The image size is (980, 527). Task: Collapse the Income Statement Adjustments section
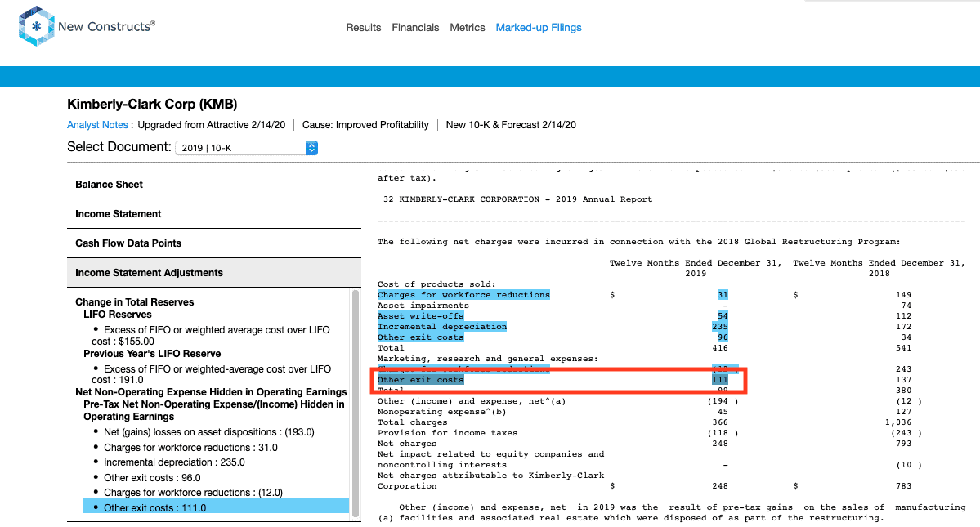(214, 273)
